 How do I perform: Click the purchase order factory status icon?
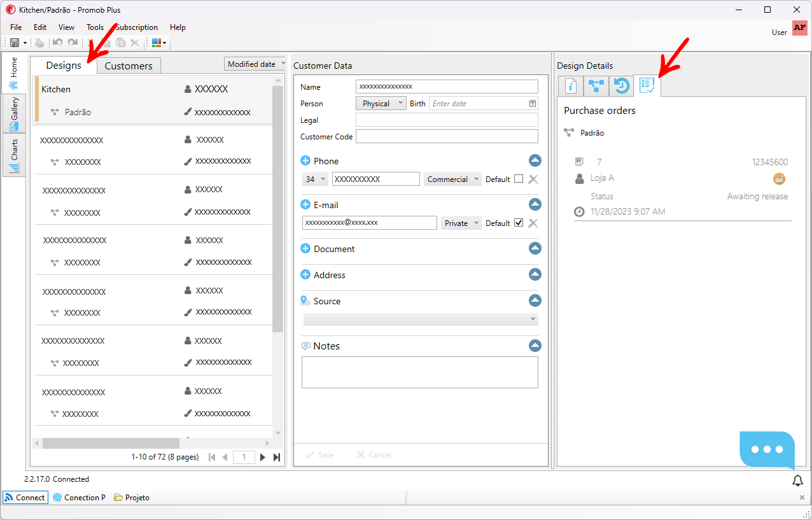pyautogui.click(x=779, y=178)
